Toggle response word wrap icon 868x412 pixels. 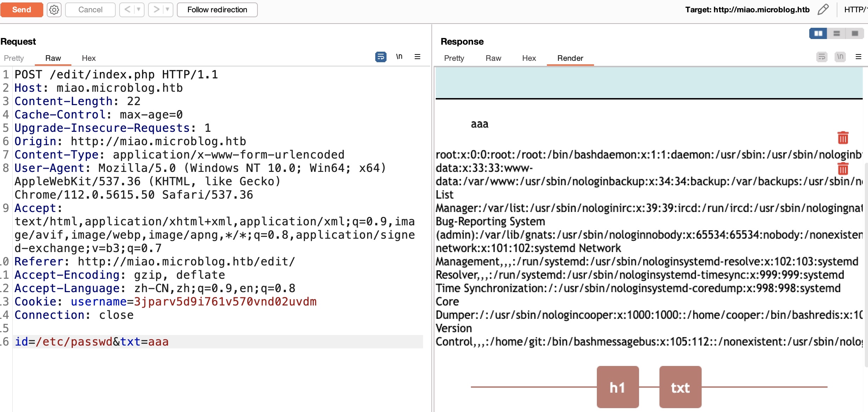click(x=822, y=57)
